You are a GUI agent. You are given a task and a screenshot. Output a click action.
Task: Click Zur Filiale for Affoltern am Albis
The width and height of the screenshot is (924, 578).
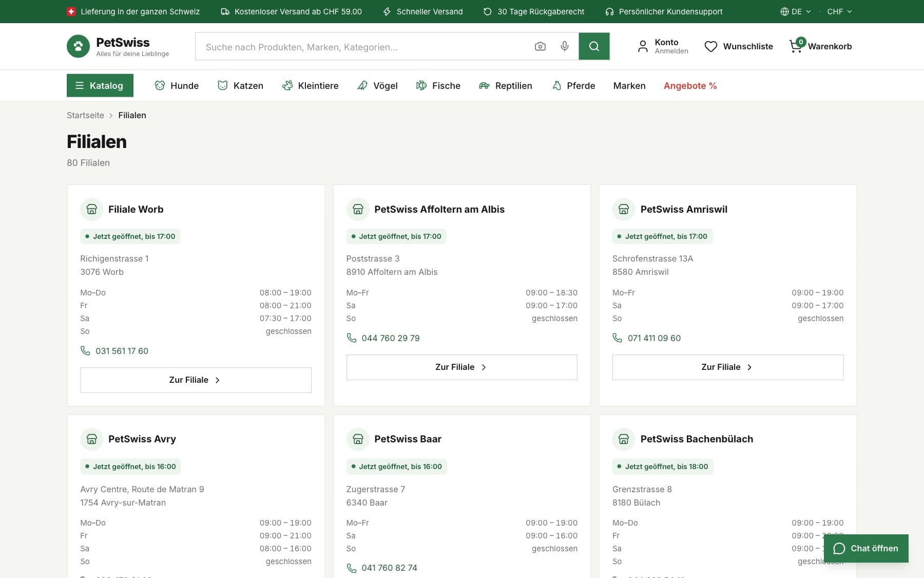[461, 367]
